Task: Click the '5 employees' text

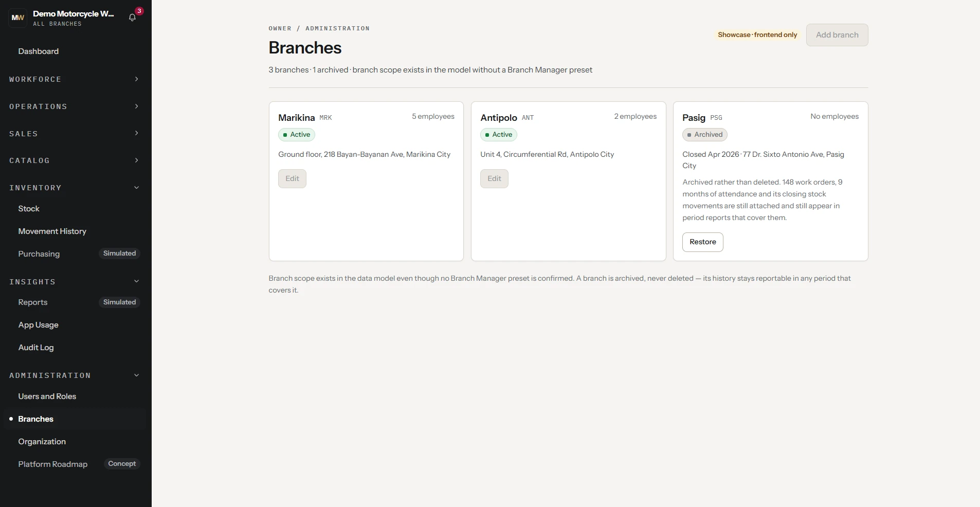Action: [x=433, y=117]
